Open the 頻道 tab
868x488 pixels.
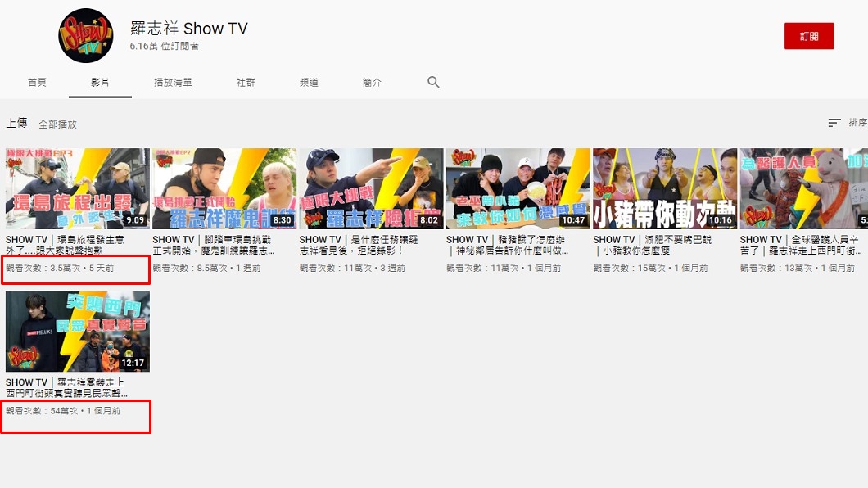(x=309, y=83)
